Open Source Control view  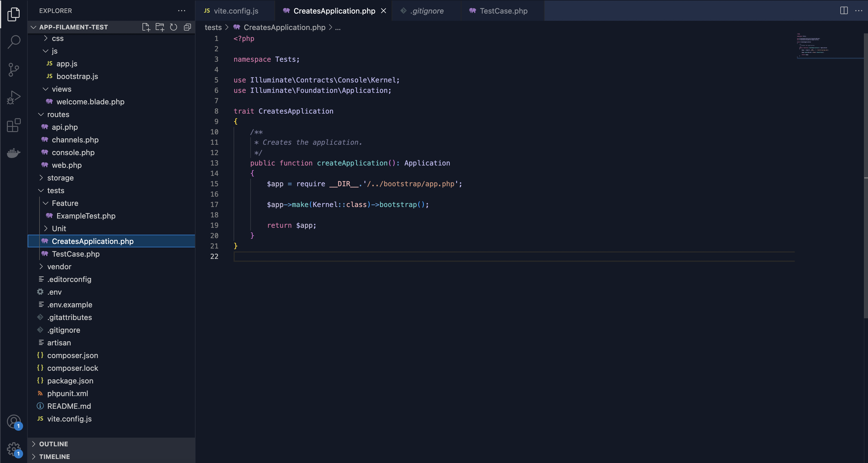click(x=14, y=70)
